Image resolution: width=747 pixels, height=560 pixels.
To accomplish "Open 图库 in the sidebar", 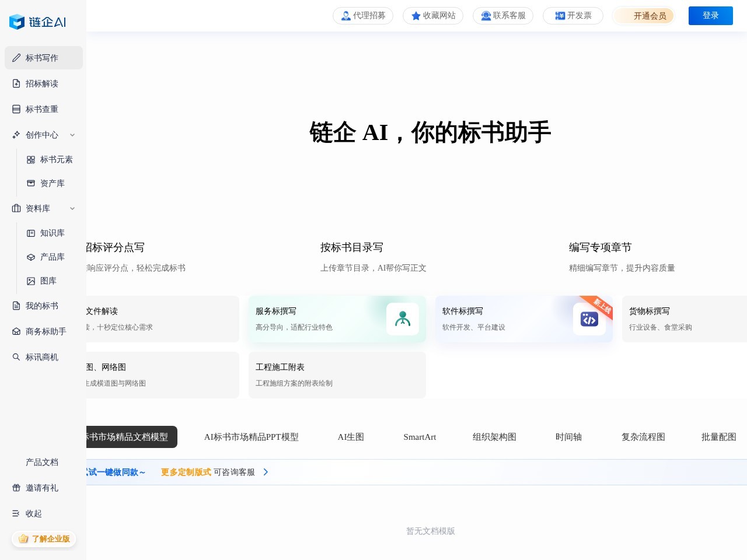I will (50, 281).
